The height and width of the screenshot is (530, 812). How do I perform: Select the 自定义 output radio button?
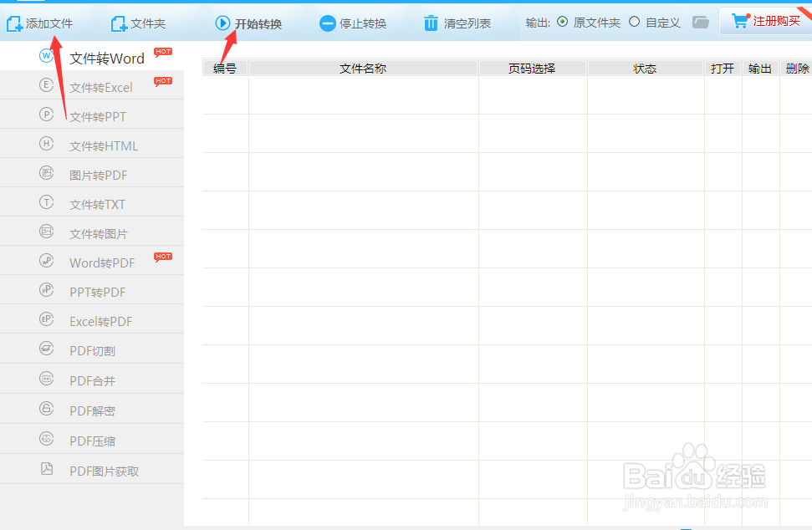[635, 22]
